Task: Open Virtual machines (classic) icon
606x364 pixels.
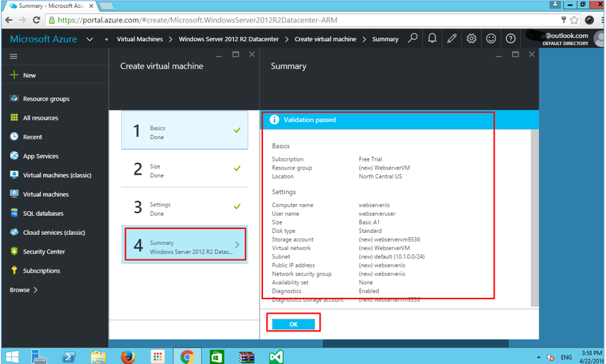Action: tap(15, 175)
